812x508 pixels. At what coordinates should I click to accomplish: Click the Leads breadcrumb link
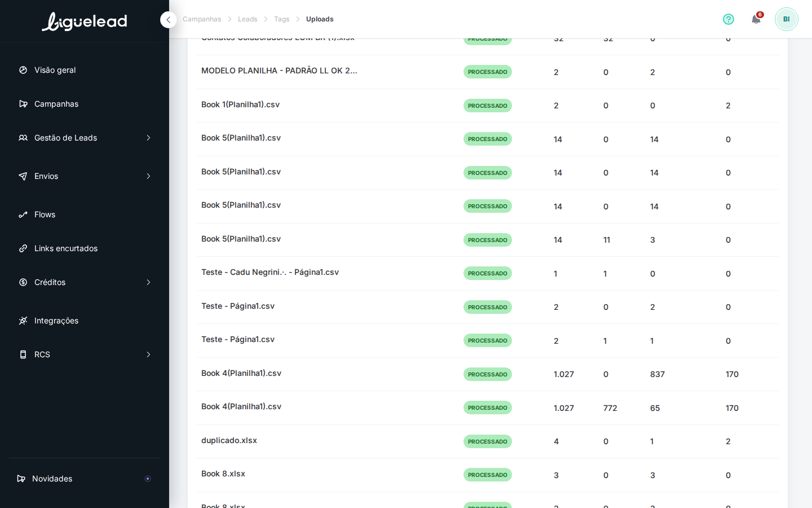248,19
